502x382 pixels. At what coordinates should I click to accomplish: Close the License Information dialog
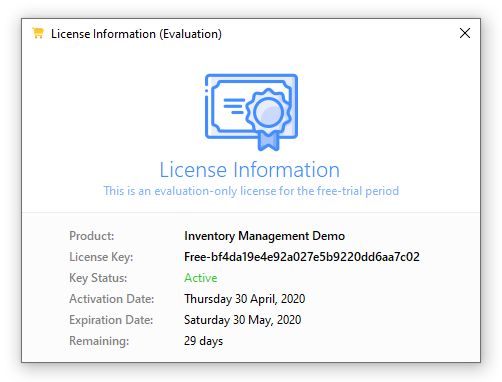(x=465, y=33)
